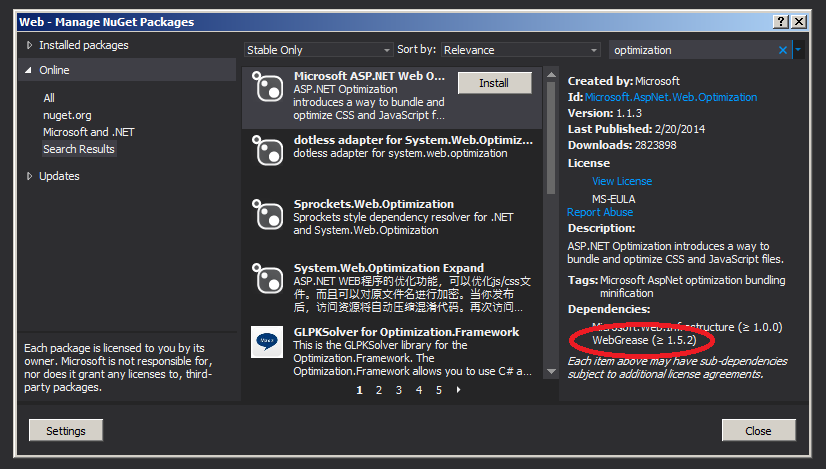Click the Sprockets.Web.Optimization package icon
The width and height of the screenshot is (826, 469).
(x=268, y=214)
